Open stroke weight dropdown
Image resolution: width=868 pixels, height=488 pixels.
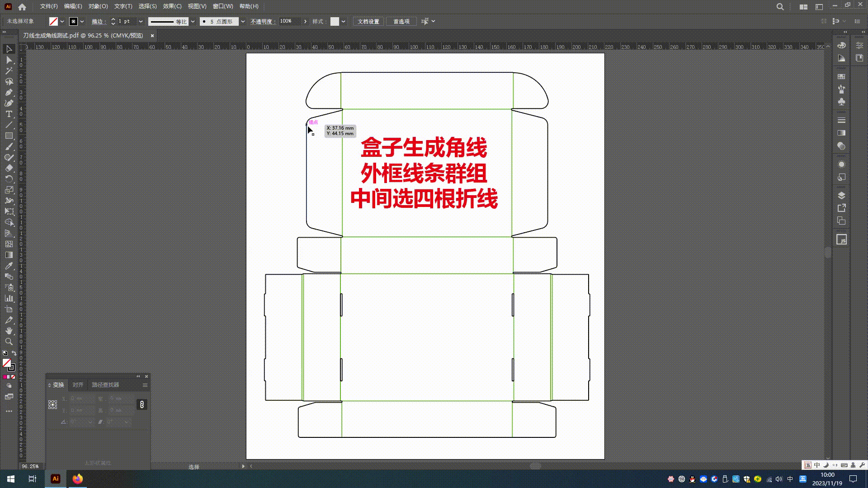click(x=141, y=21)
